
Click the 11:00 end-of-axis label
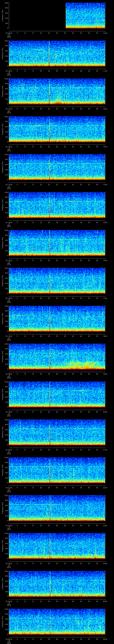tap(105, 71)
